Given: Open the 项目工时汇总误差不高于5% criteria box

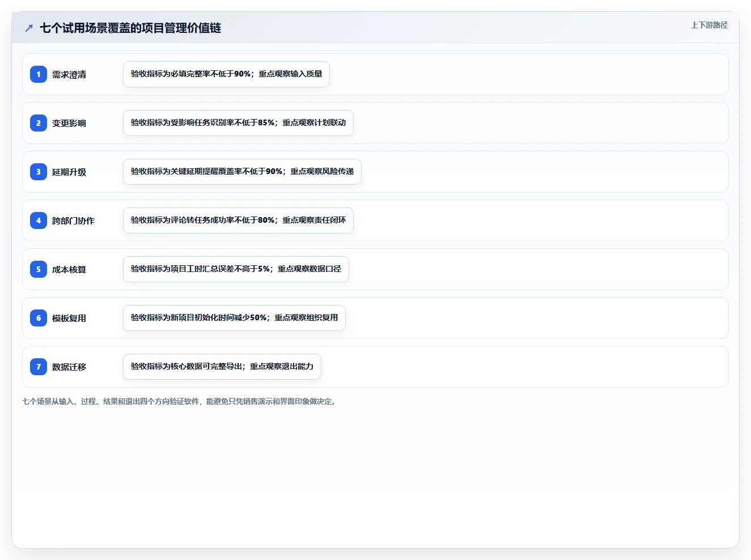Looking at the screenshot, I should (x=236, y=269).
